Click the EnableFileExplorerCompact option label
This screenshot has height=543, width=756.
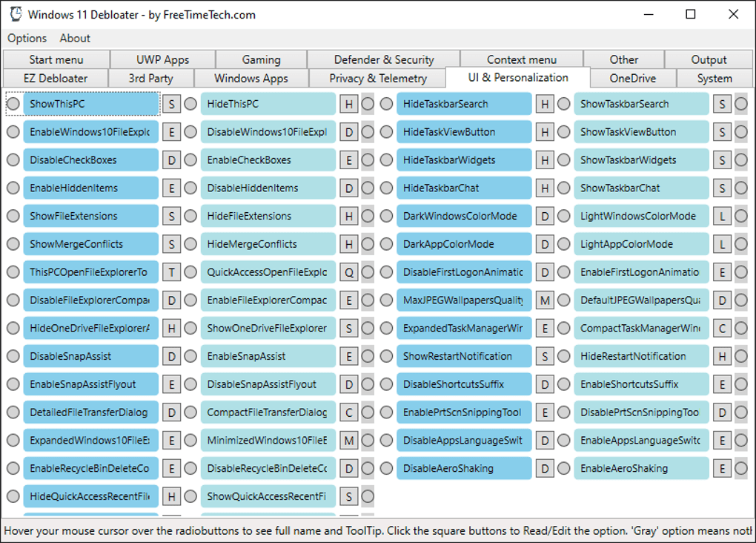pos(268,300)
